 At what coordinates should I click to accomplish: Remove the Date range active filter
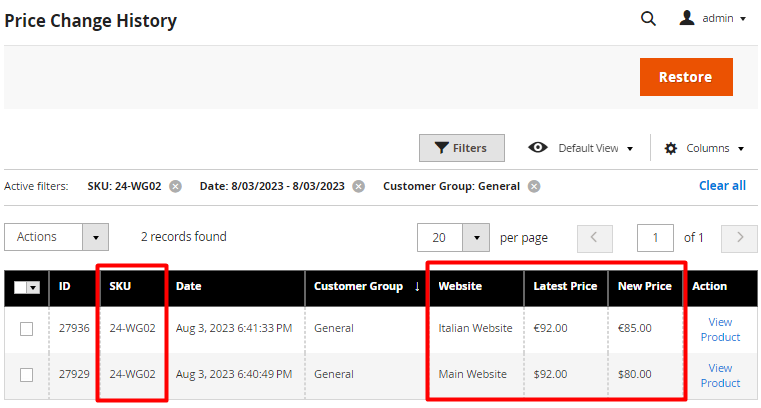pyautogui.click(x=359, y=186)
